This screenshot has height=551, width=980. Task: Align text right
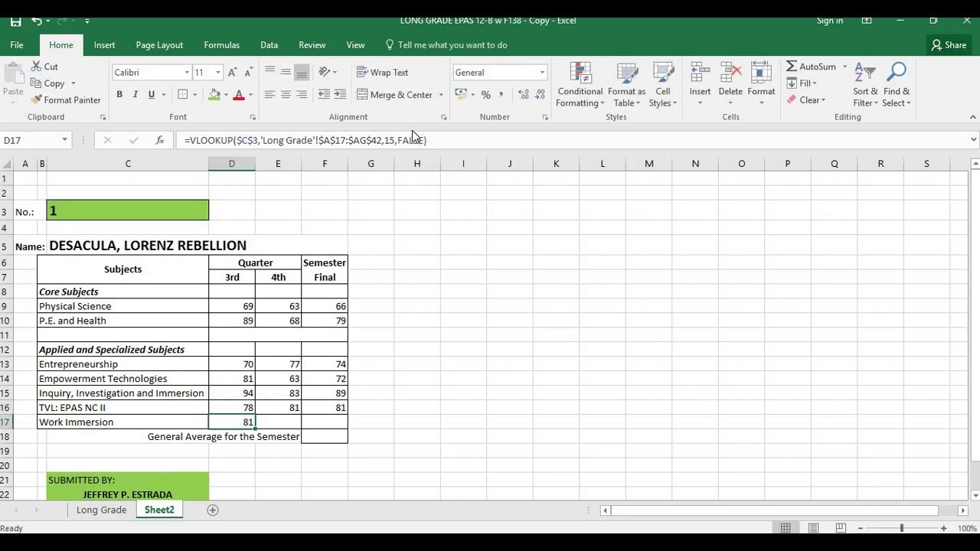tap(302, 94)
